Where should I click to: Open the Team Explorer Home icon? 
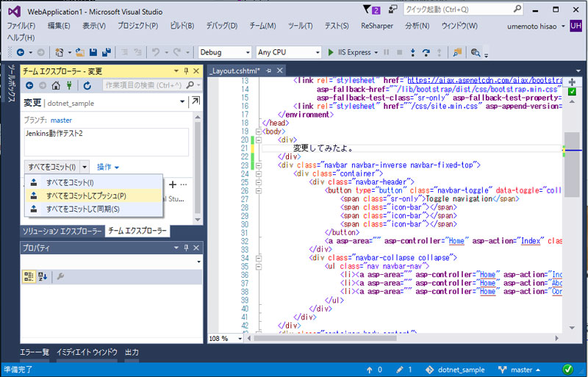(56, 85)
